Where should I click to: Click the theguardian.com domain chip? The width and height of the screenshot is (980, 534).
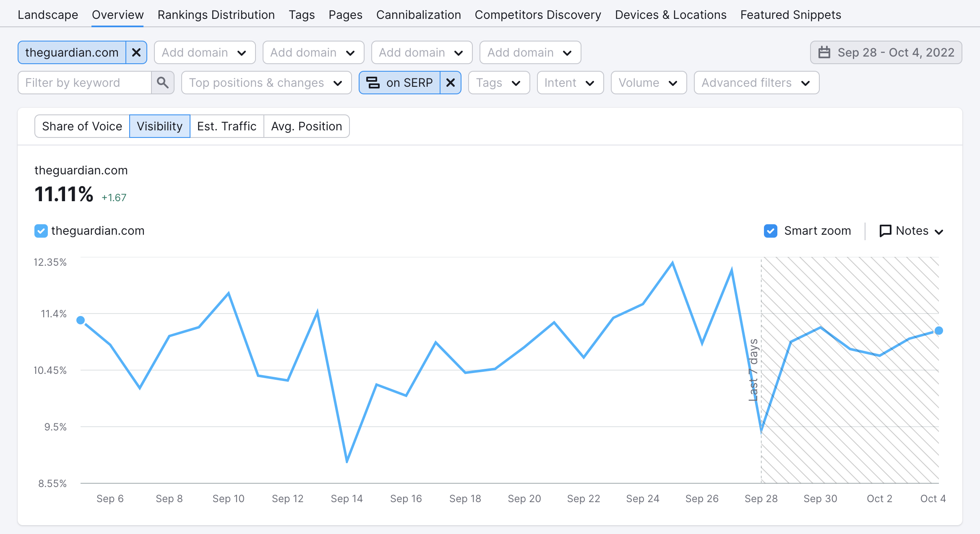[72, 52]
